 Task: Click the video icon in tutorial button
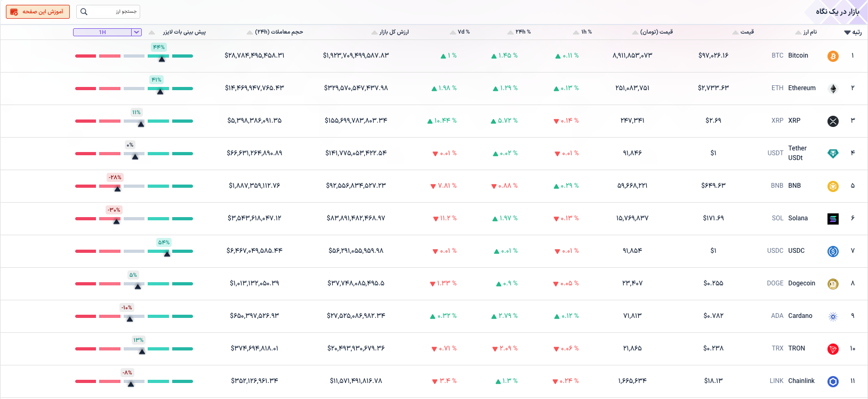[14, 12]
